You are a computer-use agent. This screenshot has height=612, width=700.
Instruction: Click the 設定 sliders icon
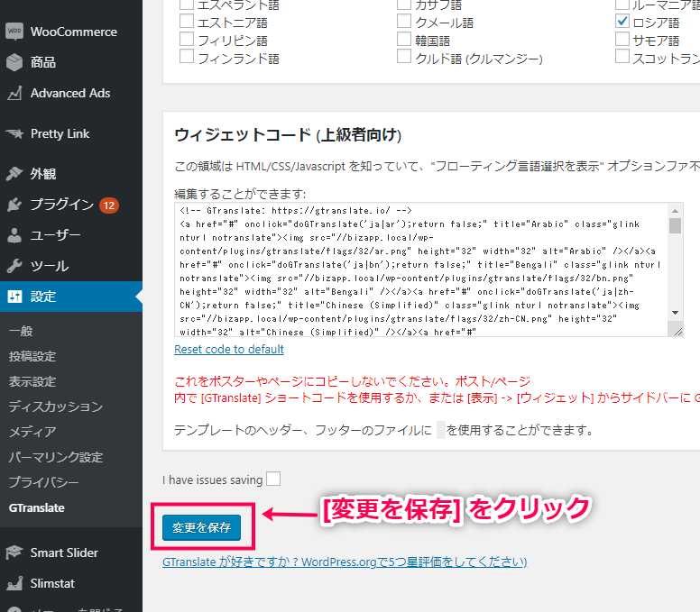pos(14,297)
